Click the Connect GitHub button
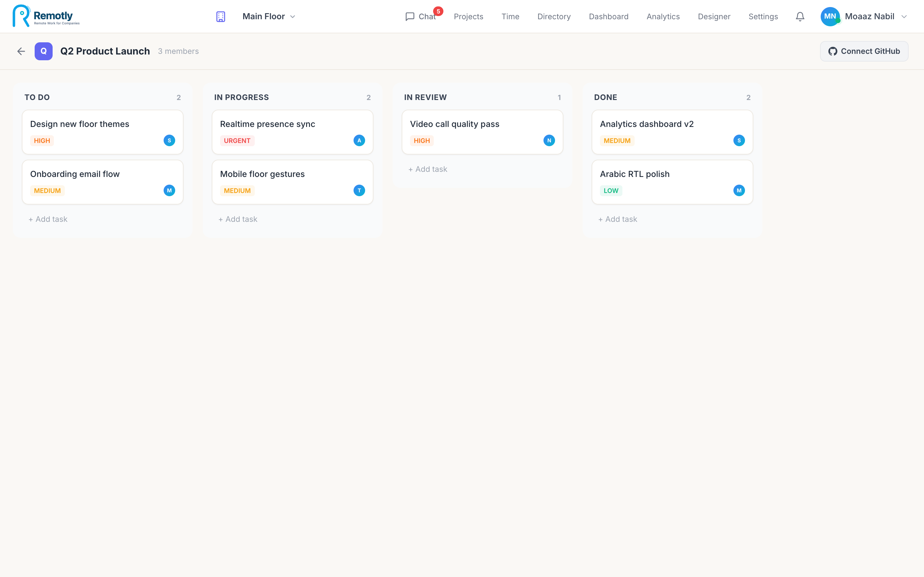This screenshot has width=924, height=577. pos(864,51)
